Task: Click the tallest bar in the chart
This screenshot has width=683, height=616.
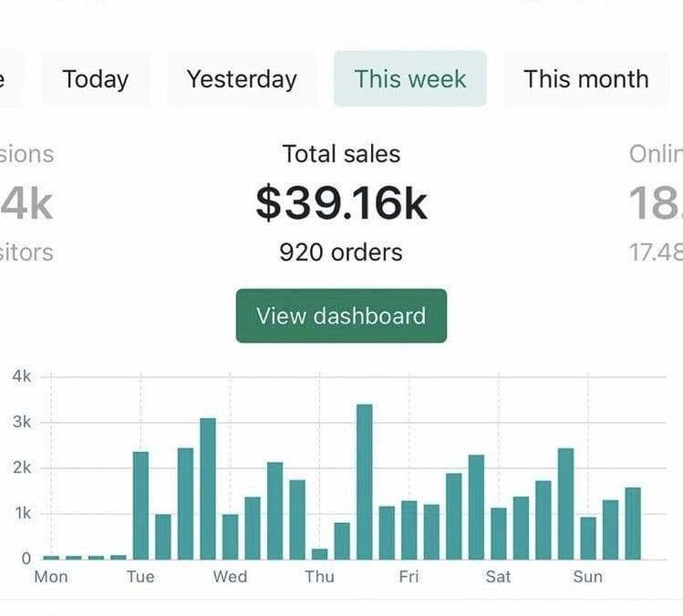Action: [364, 481]
